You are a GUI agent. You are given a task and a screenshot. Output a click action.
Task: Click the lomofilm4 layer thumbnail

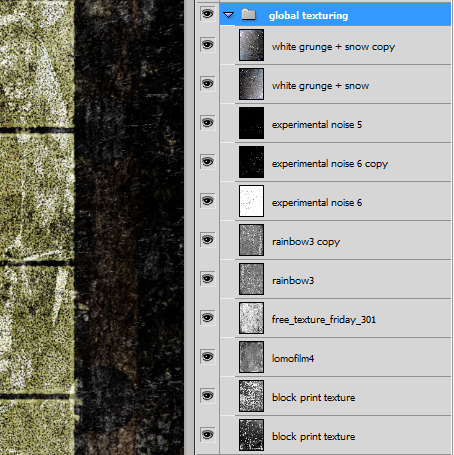point(251,357)
